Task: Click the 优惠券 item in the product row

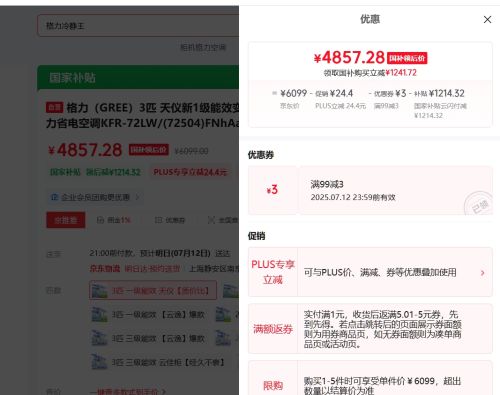Action: tap(170, 220)
